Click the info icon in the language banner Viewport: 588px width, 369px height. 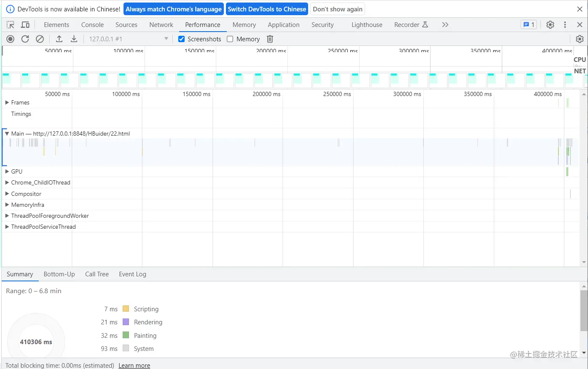click(x=10, y=9)
